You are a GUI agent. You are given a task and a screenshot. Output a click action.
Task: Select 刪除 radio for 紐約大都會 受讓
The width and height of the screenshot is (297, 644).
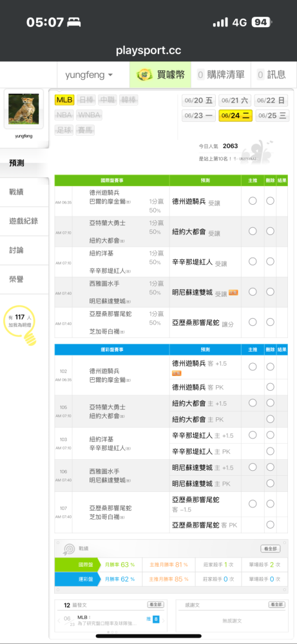270,231
